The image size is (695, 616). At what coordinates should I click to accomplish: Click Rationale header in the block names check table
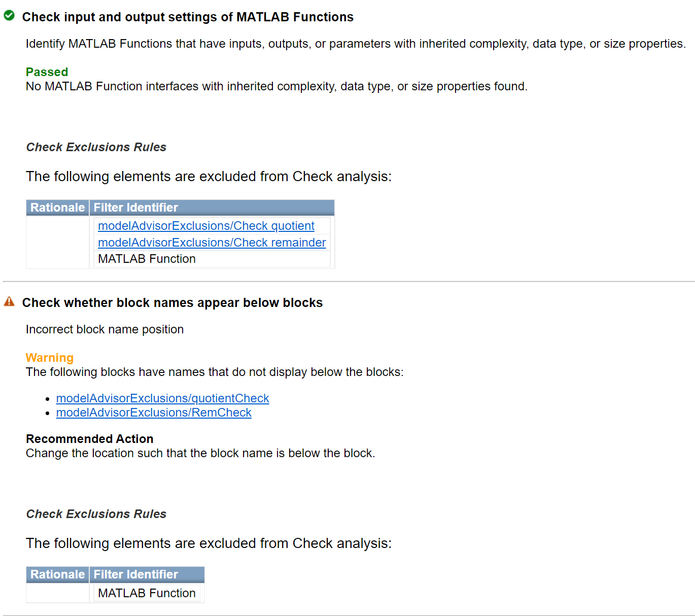[x=57, y=574]
